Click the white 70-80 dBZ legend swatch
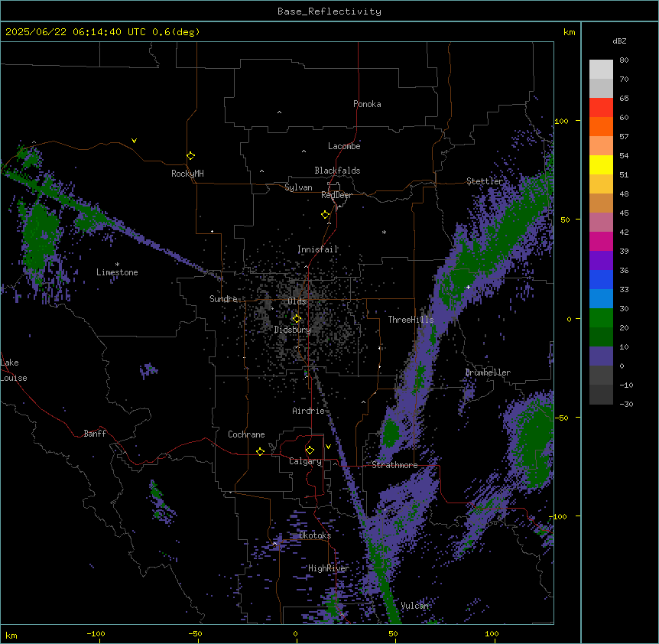 601,70
